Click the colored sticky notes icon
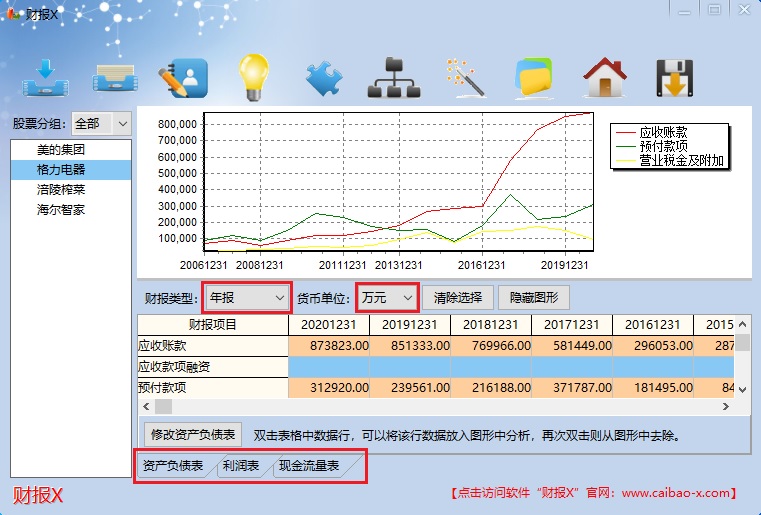 tap(534, 78)
